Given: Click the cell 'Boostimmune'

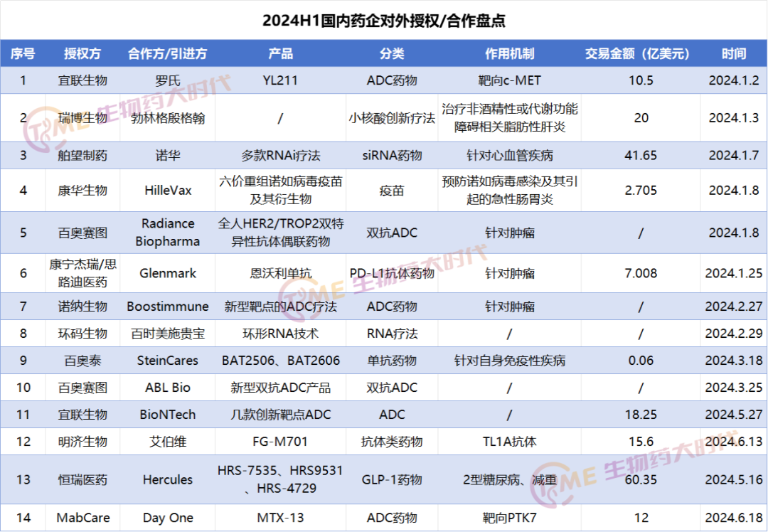Looking at the screenshot, I should (168, 307).
